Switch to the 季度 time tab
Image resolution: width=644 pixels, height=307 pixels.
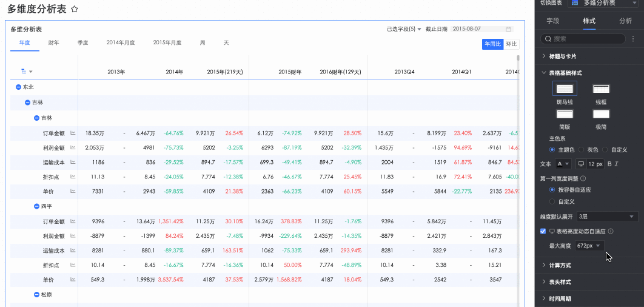click(x=83, y=43)
